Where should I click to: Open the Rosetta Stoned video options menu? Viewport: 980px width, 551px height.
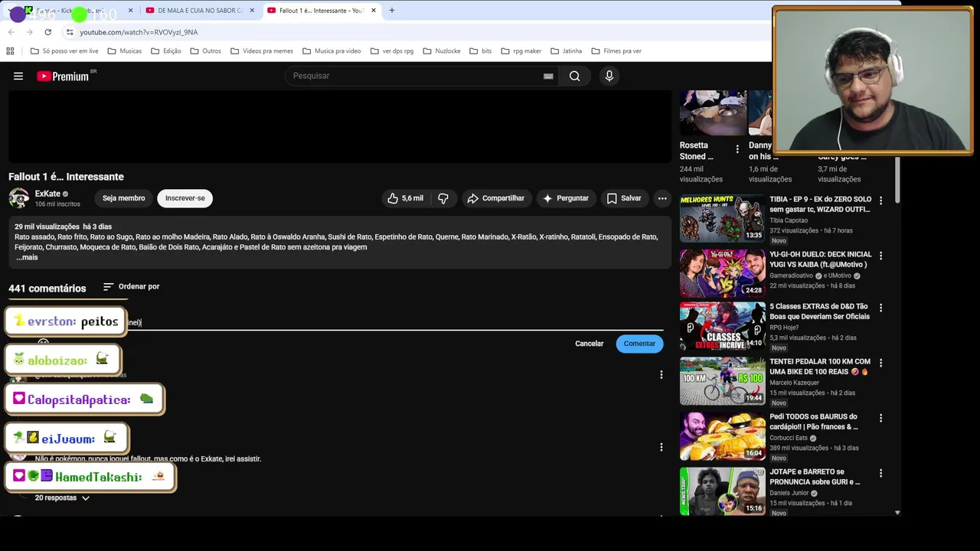click(x=737, y=149)
